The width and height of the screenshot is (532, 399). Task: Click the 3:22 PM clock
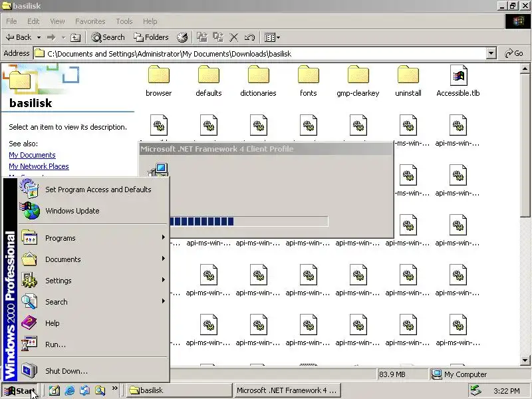507,391
